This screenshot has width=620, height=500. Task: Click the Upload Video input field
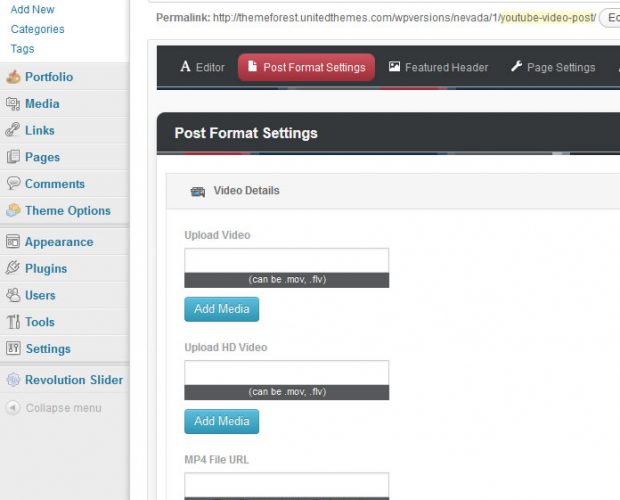pyautogui.click(x=286, y=260)
